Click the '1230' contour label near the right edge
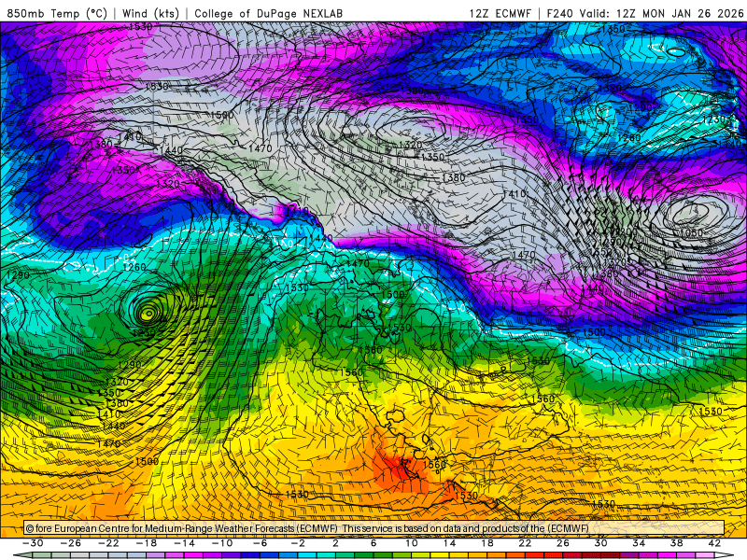 (x=714, y=119)
